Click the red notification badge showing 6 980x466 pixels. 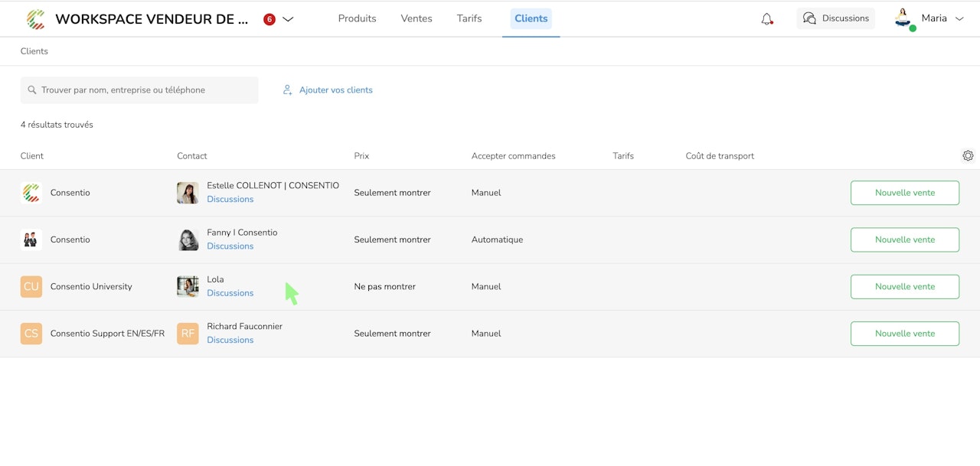[269, 19]
